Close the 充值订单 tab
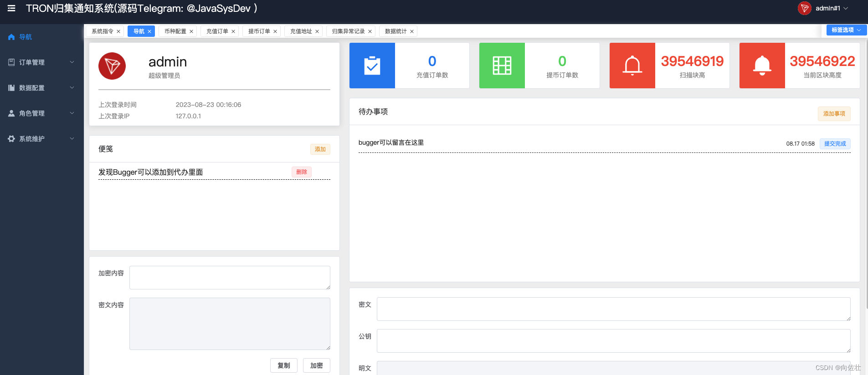Viewport: 868px width, 375px height. click(x=233, y=31)
